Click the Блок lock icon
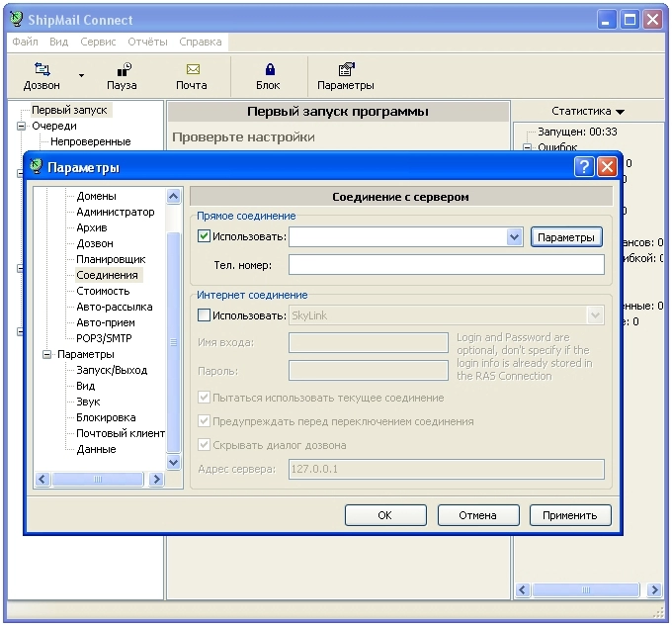 270,68
